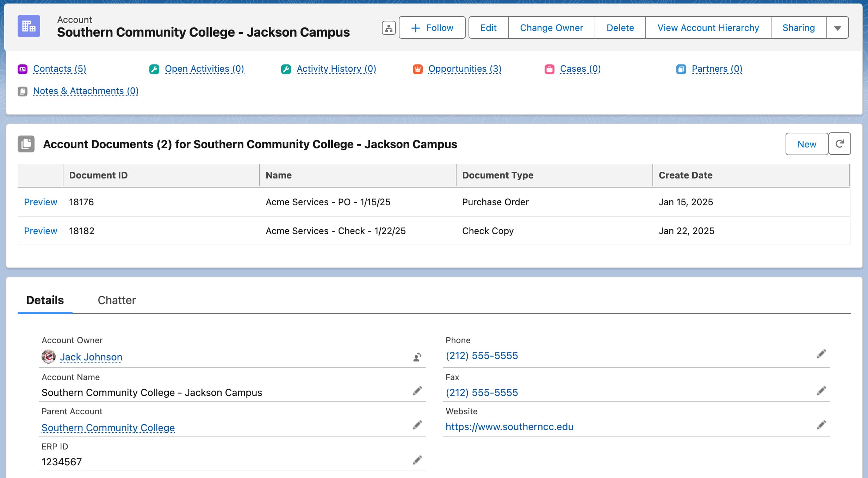Click the Notes & Attachments icon
The width and height of the screenshot is (868, 478).
click(23, 92)
